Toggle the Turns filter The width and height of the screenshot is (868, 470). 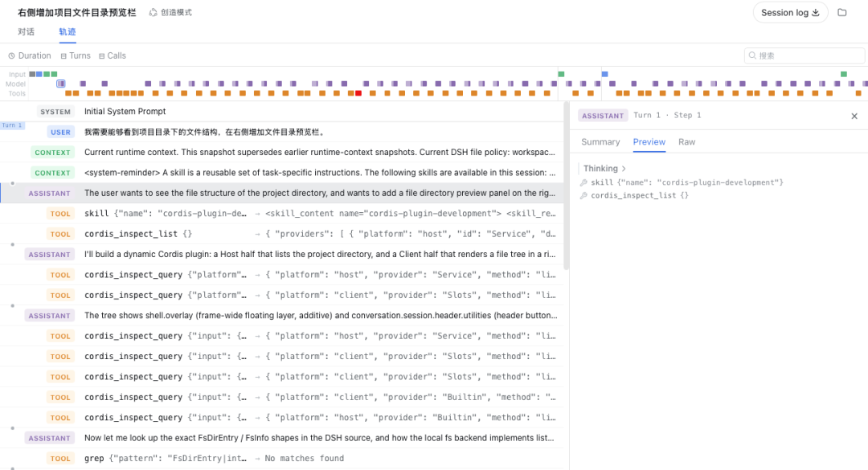tap(76, 55)
